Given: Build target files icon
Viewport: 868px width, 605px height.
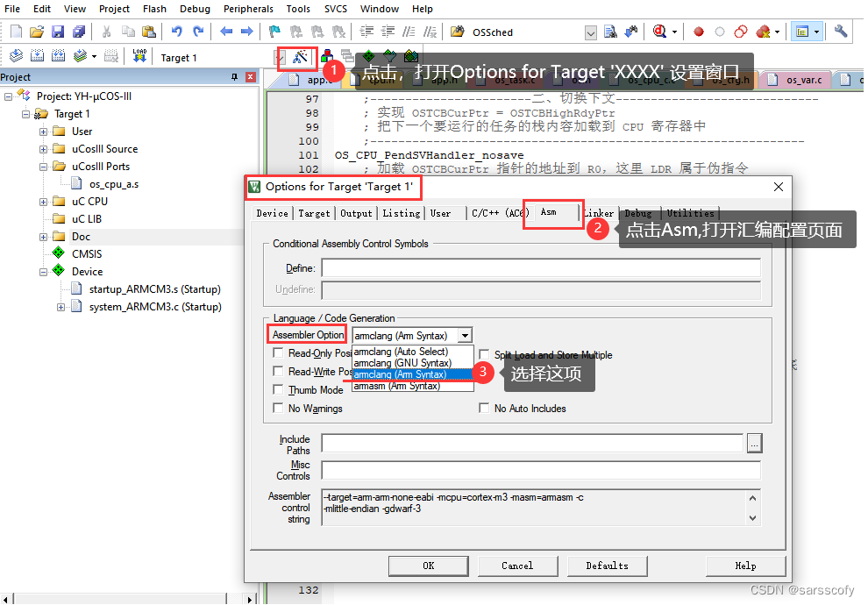Looking at the screenshot, I should [x=37, y=56].
